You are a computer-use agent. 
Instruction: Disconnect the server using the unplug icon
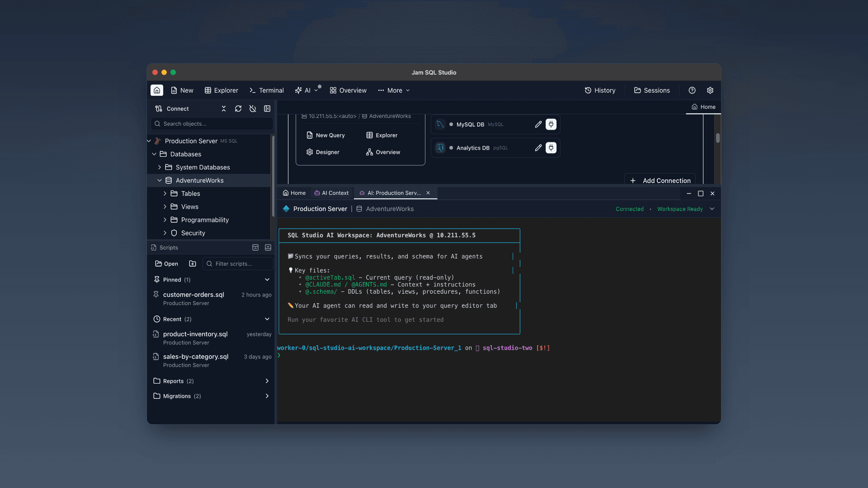(253, 108)
